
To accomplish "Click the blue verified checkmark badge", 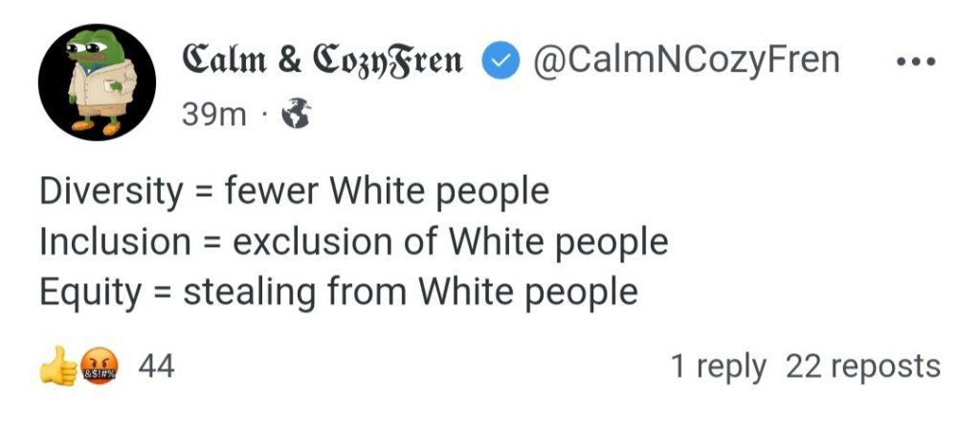I will click(499, 61).
